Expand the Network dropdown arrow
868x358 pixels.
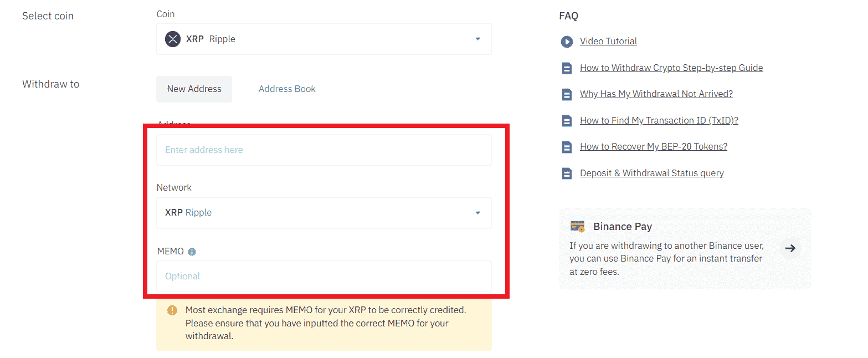point(478,213)
